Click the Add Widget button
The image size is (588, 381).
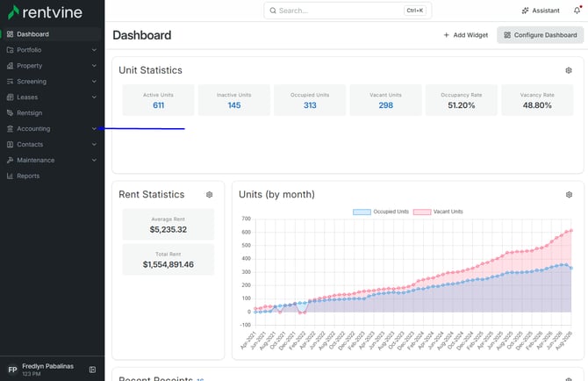point(465,35)
